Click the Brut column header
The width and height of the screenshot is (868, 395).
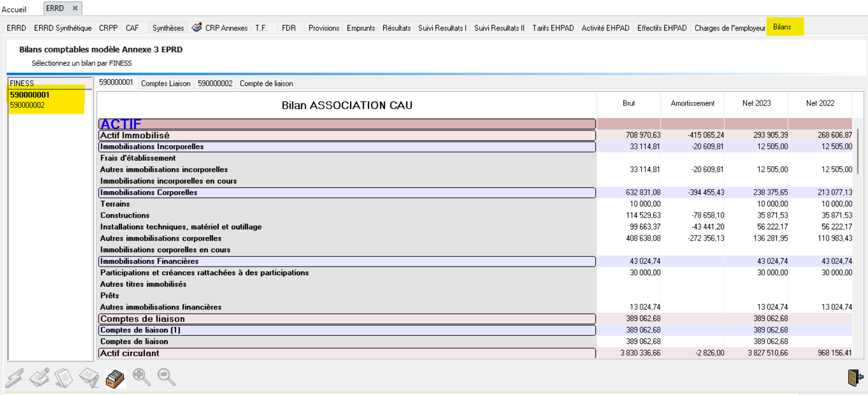click(629, 103)
